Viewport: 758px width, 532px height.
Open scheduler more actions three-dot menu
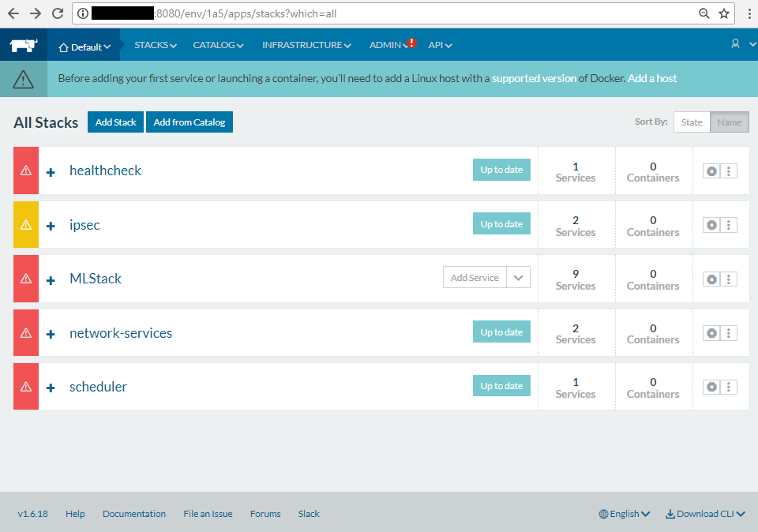(x=729, y=387)
